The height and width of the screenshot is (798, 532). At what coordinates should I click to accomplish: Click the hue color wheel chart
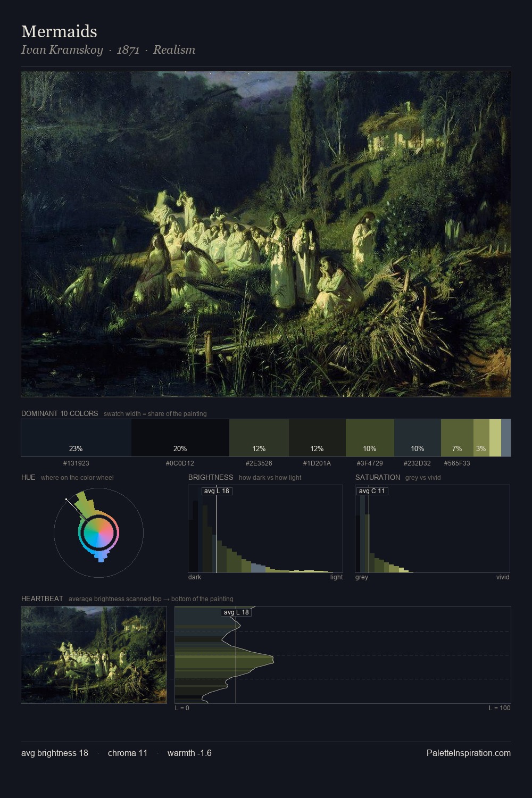point(98,533)
